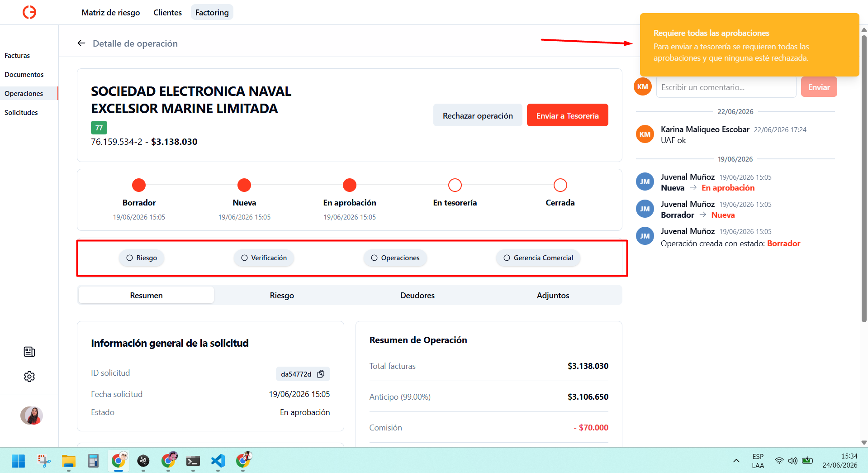
Task: Toggle the Operaciones approval chip
Action: pos(395,258)
